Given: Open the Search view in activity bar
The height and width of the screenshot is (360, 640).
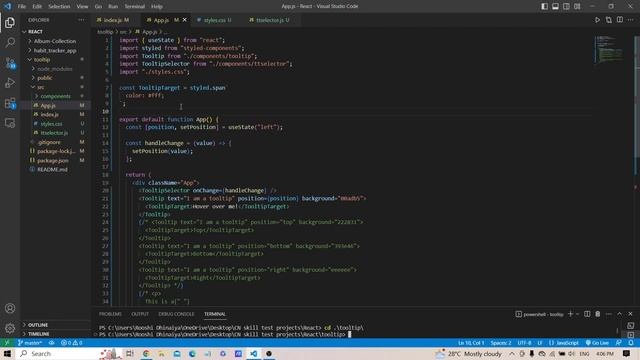Looking at the screenshot, I should tap(10, 42).
